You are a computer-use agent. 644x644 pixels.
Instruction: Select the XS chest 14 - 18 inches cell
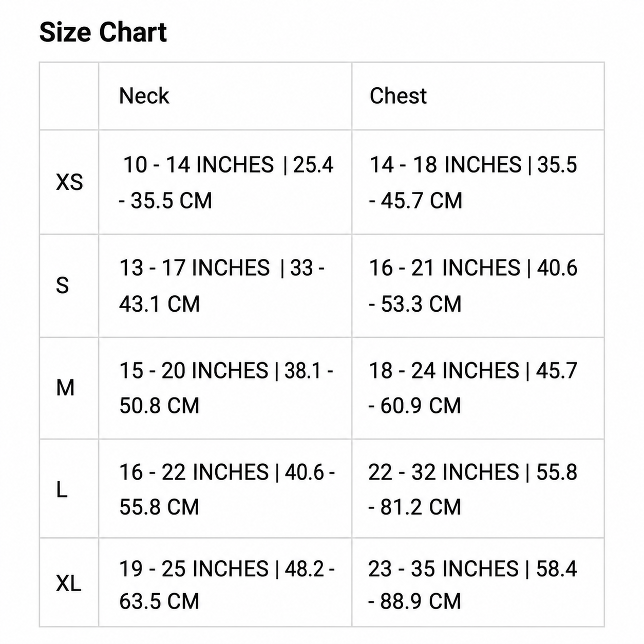tap(478, 182)
